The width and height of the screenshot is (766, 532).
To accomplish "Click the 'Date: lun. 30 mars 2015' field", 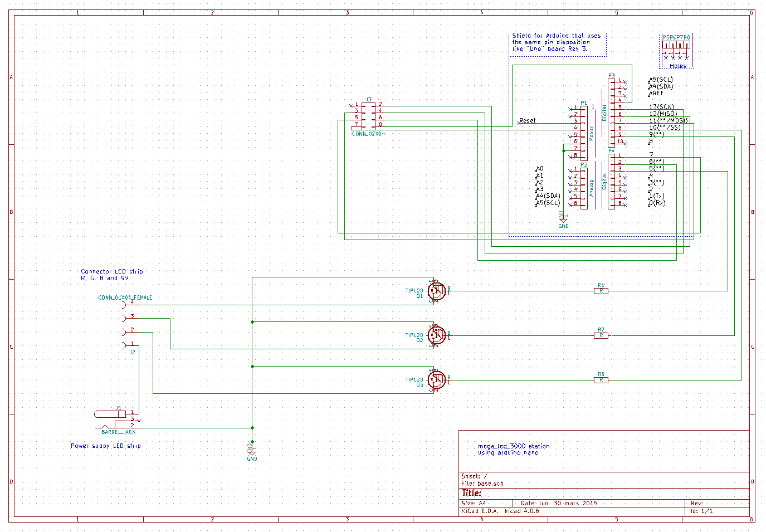I will pos(559,503).
